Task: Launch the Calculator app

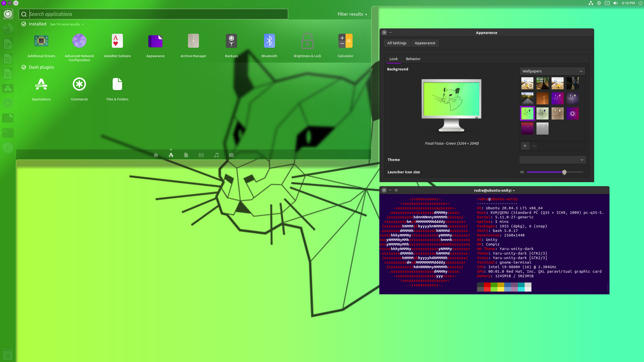Action: coord(345,41)
